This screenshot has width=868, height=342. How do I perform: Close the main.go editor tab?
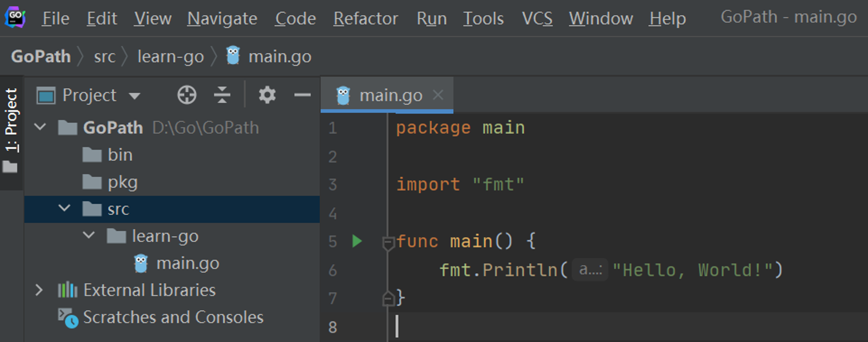438,94
